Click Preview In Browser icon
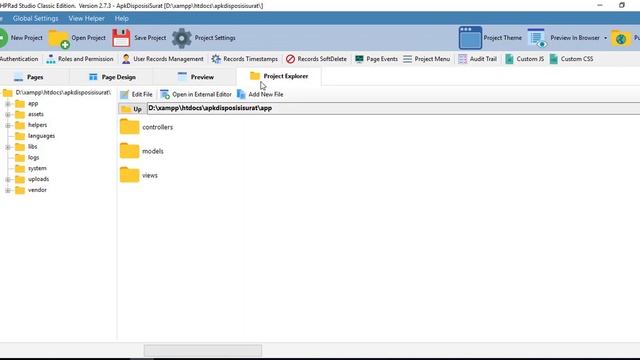 536,38
